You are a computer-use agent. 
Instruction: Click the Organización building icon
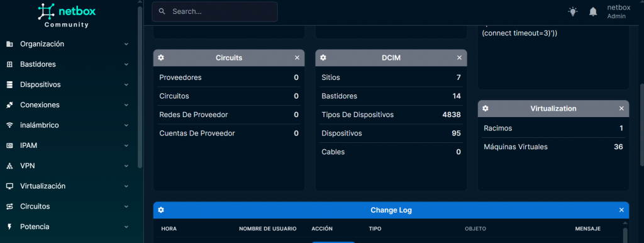tap(9, 44)
